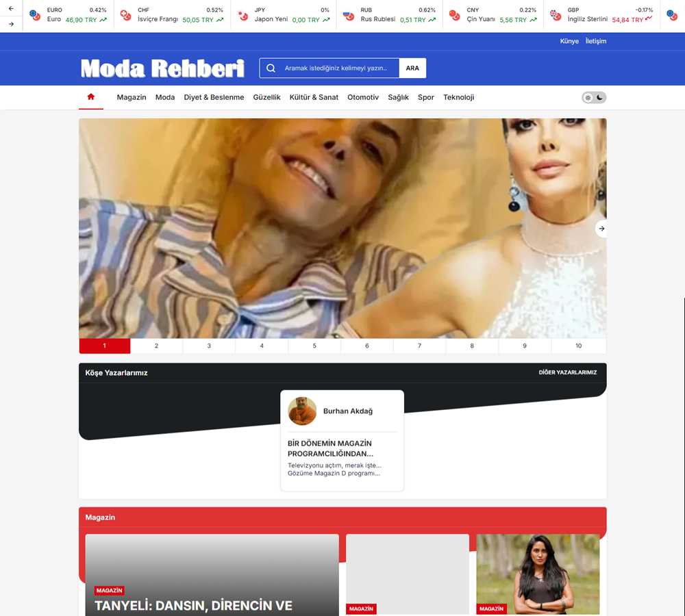Go to next slide with slider arrow
The height and width of the screenshot is (616, 685).
pyautogui.click(x=601, y=229)
